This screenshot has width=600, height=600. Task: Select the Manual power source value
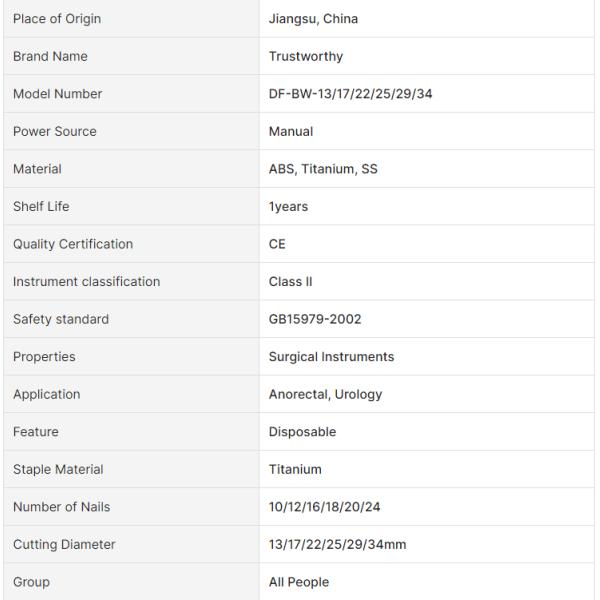click(x=291, y=131)
